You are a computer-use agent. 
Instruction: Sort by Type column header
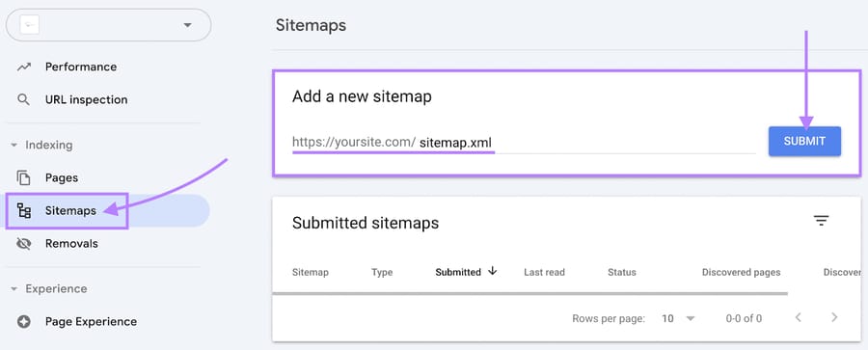(382, 273)
